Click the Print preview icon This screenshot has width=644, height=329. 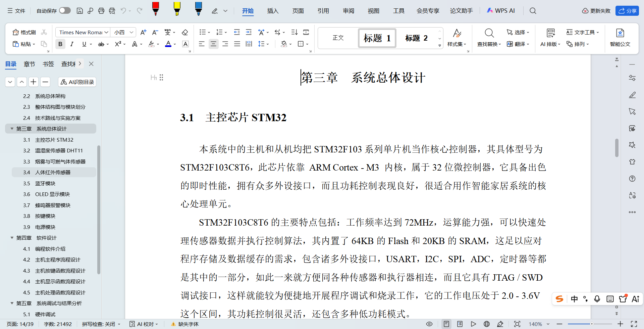coord(112,11)
